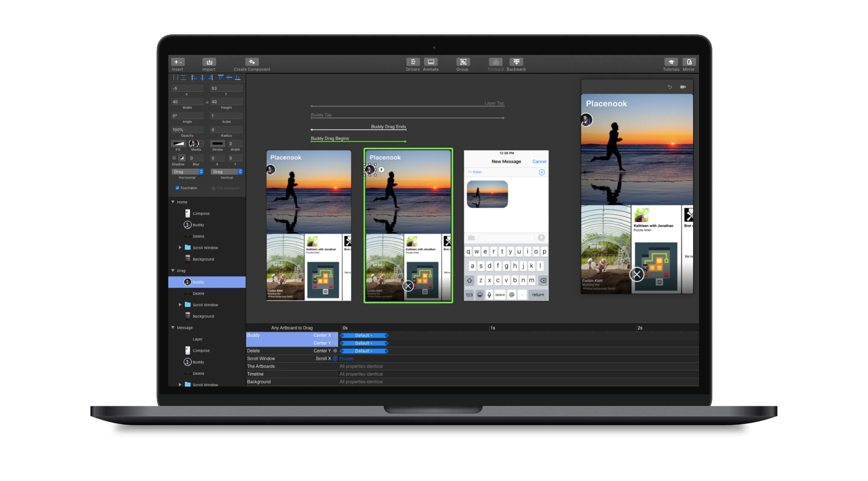Click the Delete Center Y Default animation bar
868x481 pixels.
[x=364, y=351]
